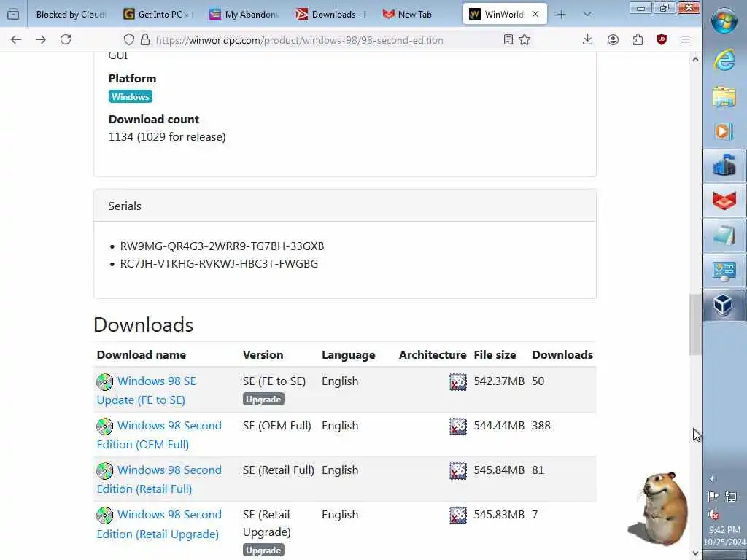The width and height of the screenshot is (747, 560).
Task: Click scrollbar down arrow
Action: pyautogui.click(x=695, y=553)
